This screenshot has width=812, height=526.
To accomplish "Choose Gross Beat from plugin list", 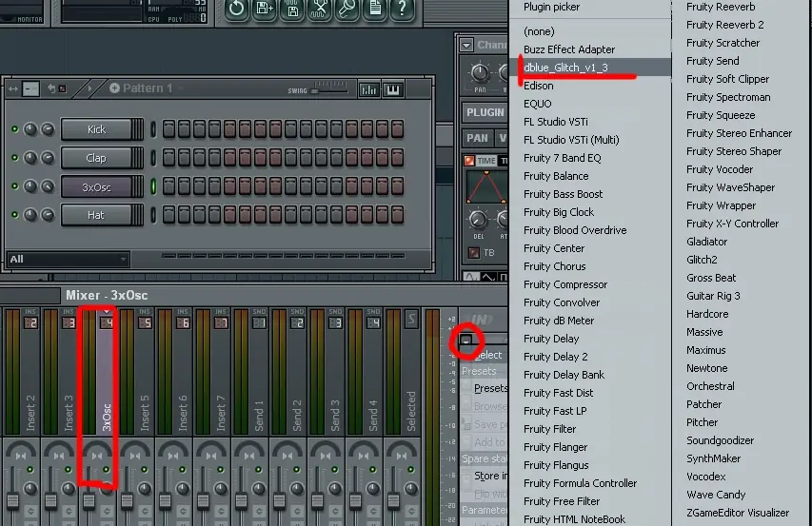I will coord(711,278).
